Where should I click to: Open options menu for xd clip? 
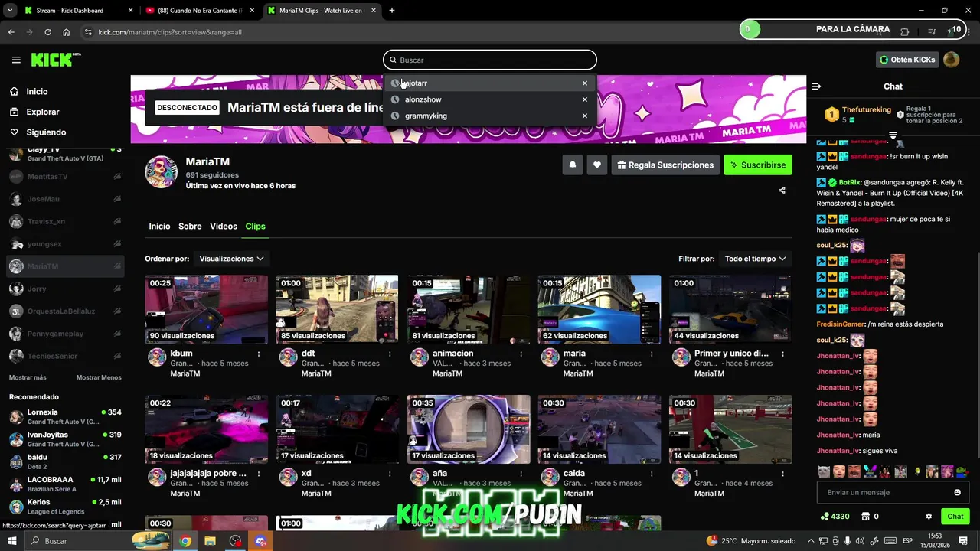[390, 474]
